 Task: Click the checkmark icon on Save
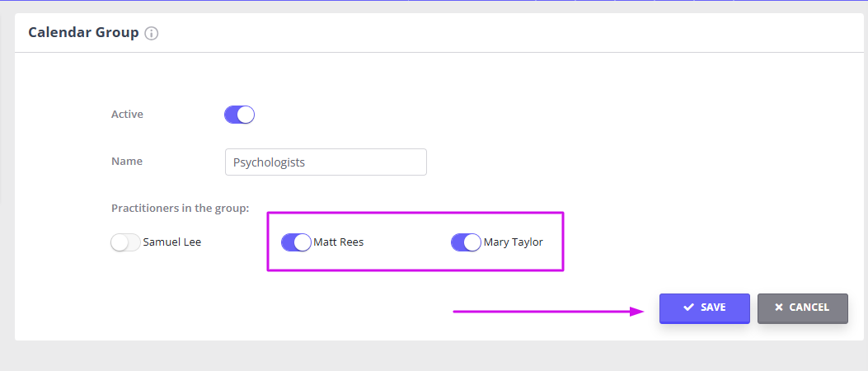tap(688, 308)
